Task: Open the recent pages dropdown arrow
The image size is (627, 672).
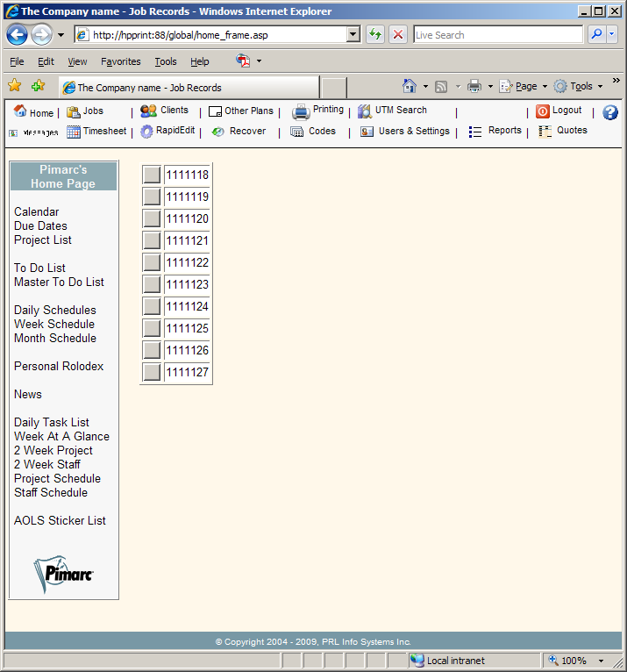Action: click(x=61, y=35)
